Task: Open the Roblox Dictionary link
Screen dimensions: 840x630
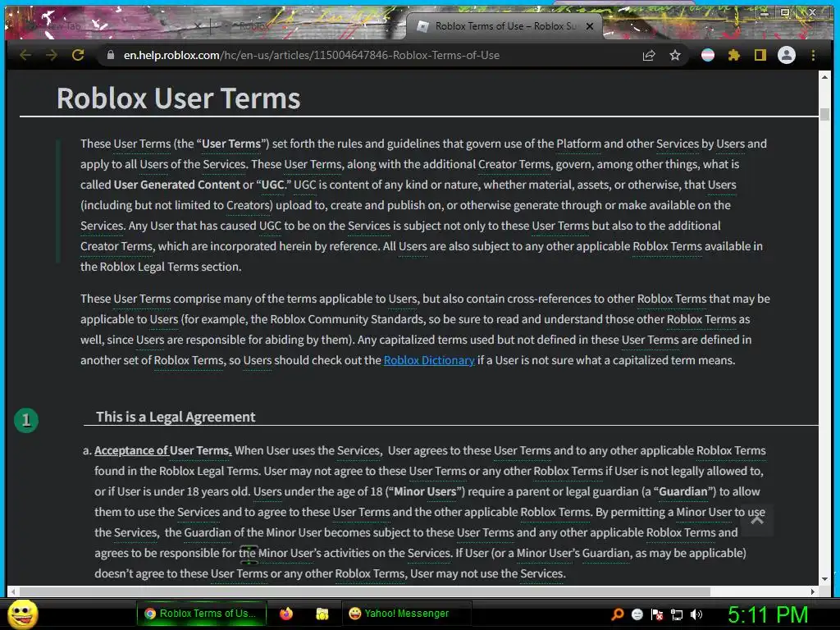Action: coord(429,360)
